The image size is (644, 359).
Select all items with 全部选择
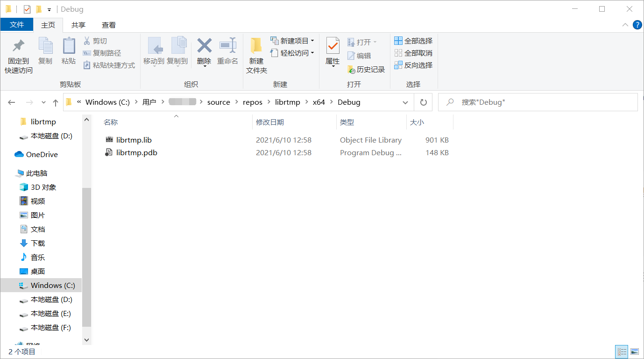(414, 41)
